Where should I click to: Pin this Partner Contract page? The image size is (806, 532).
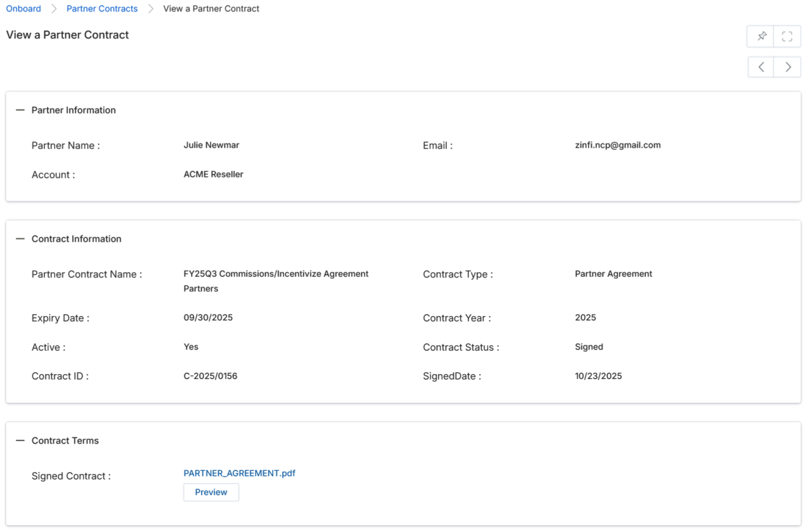pos(761,37)
